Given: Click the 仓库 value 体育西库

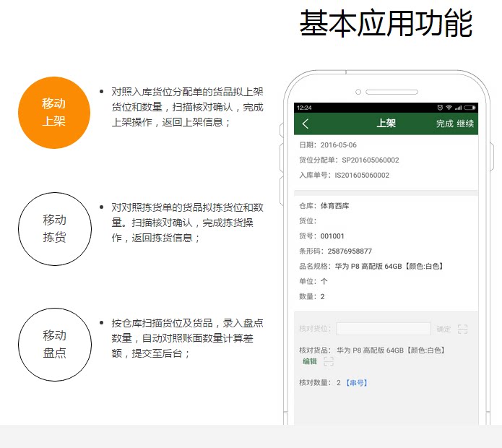Looking at the screenshot, I should coord(335,206).
